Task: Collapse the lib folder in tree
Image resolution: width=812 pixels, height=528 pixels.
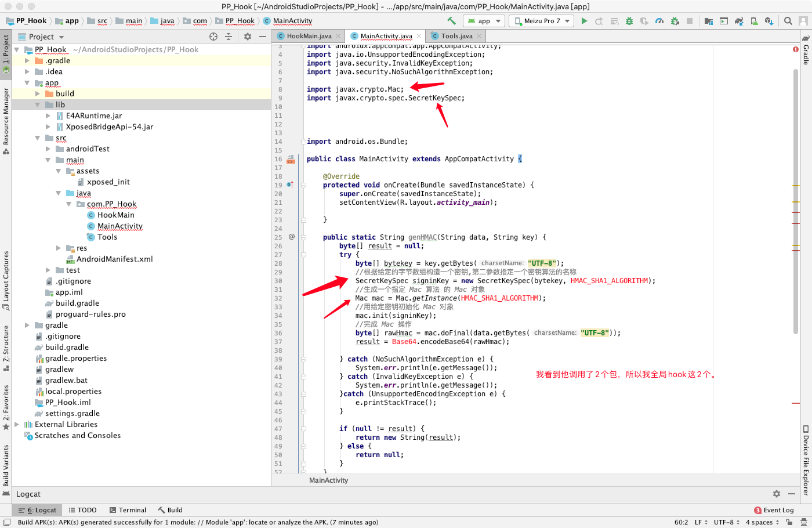Action: (x=37, y=105)
